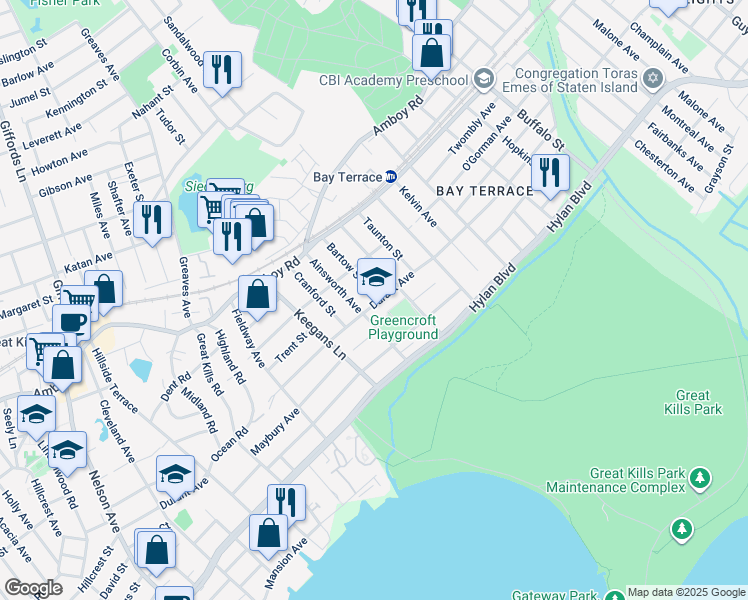Click the shopping bag marker near Katan Ave
Image resolution: width=748 pixels, height=600 pixels.
tap(103, 289)
